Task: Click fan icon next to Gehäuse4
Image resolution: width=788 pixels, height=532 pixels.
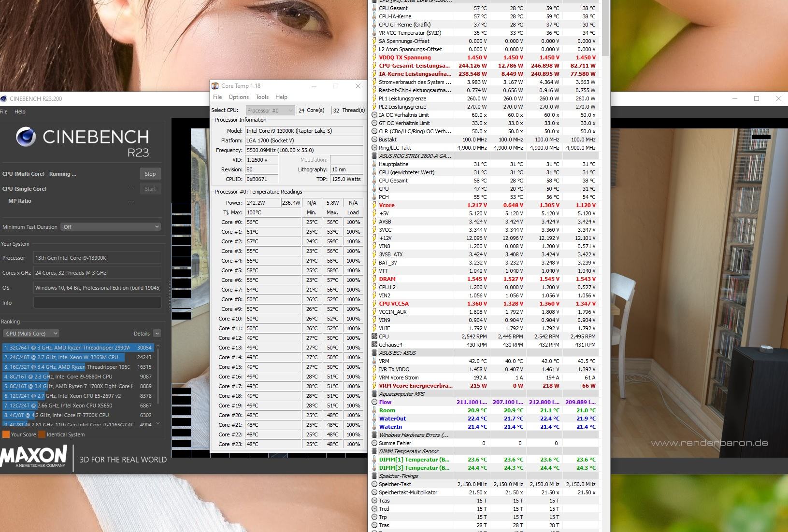Action: click(x=374, y=345)
